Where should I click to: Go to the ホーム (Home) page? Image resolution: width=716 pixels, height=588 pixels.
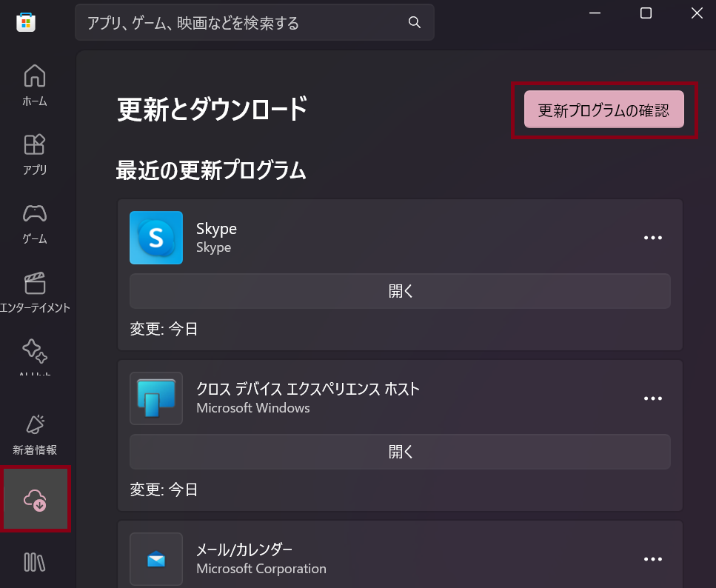[x=35, y=85]
